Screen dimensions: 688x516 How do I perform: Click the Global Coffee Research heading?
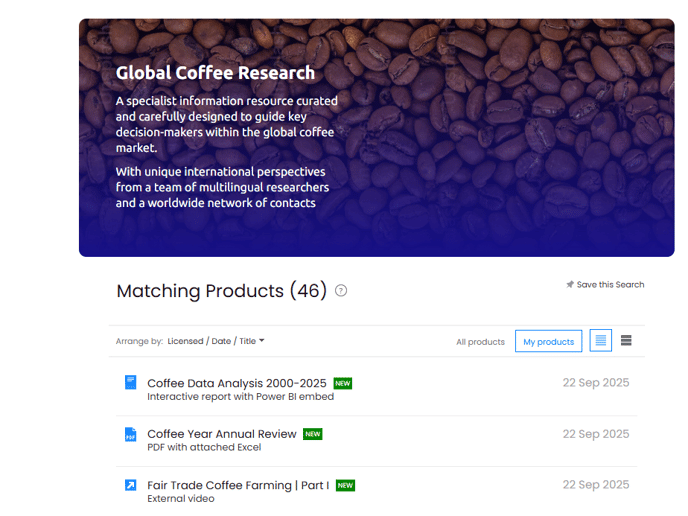click(215, 73)
